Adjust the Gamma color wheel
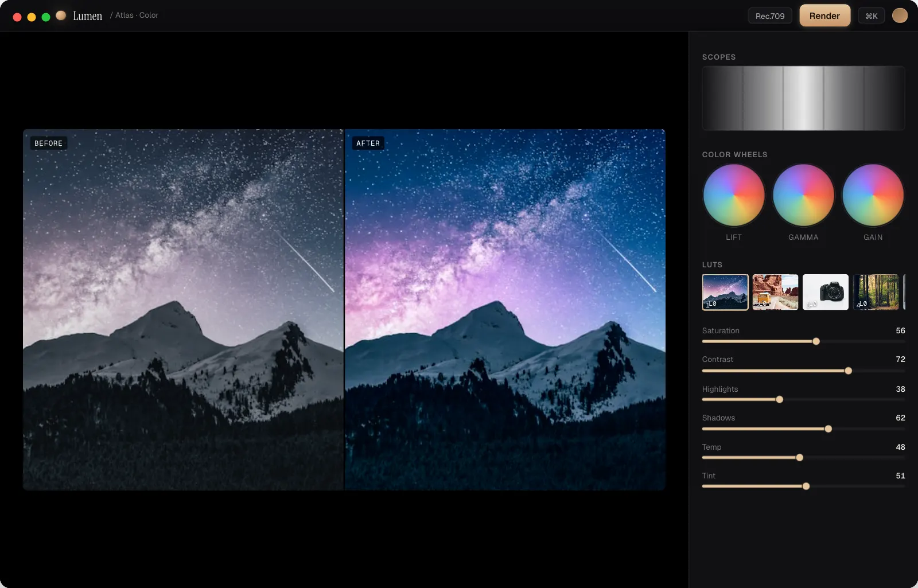918x588 pixels. coord(803,195)
